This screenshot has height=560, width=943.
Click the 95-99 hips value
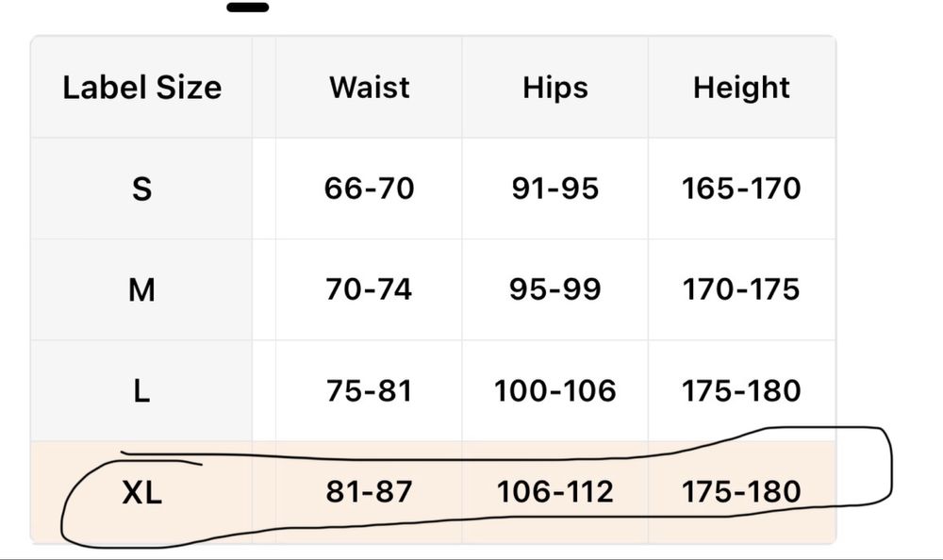click(x=554, y=289)
